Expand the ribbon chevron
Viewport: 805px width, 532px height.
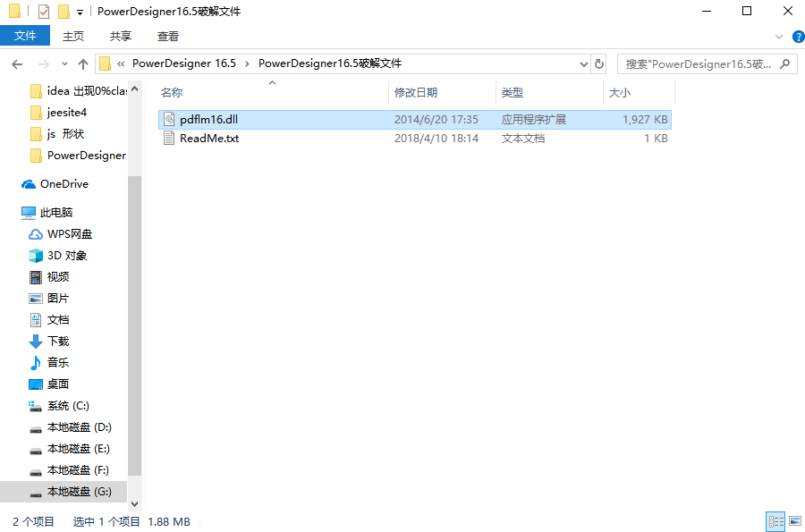coord(779,37)
